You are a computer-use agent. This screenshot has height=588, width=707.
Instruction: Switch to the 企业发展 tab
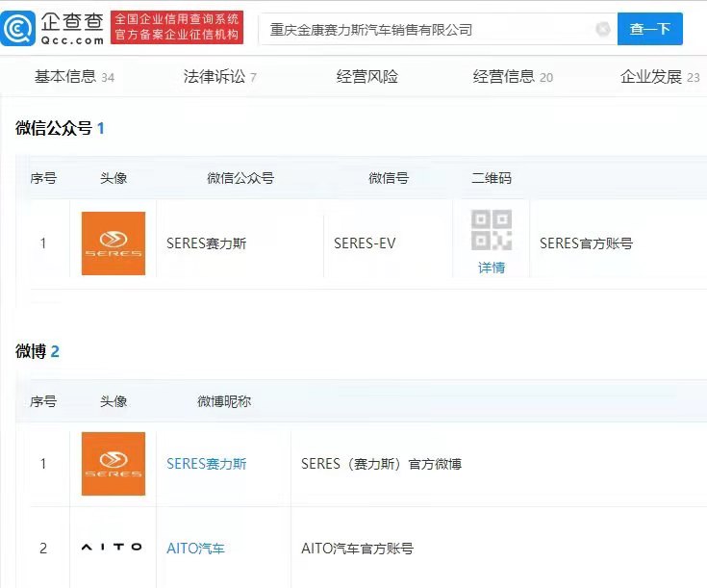coord(660,77)
